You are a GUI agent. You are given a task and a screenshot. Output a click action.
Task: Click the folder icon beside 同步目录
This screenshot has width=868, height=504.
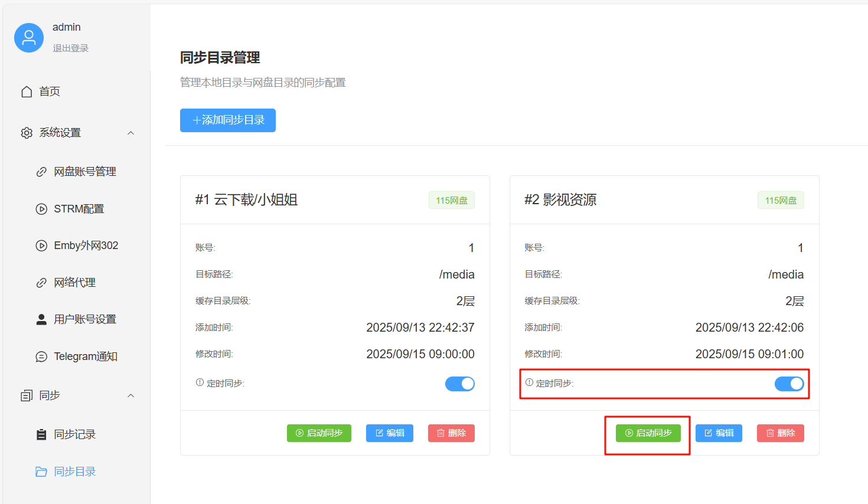coord(41,471)
